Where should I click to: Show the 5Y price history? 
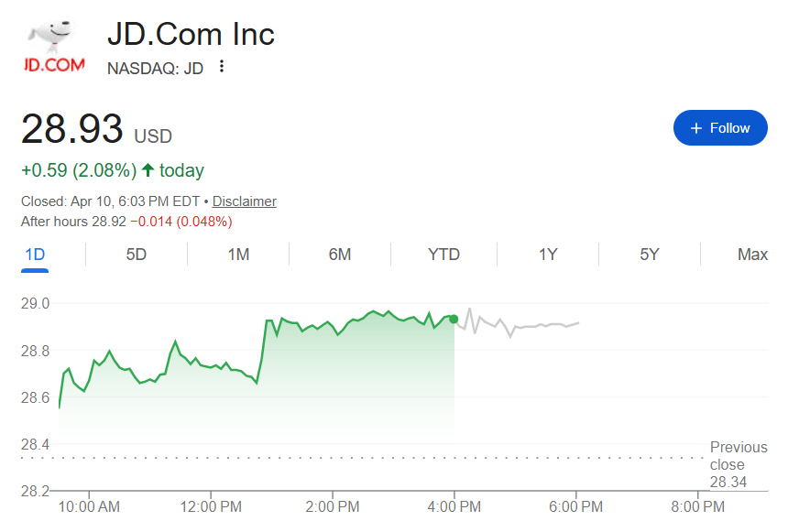tap(650, 255)
